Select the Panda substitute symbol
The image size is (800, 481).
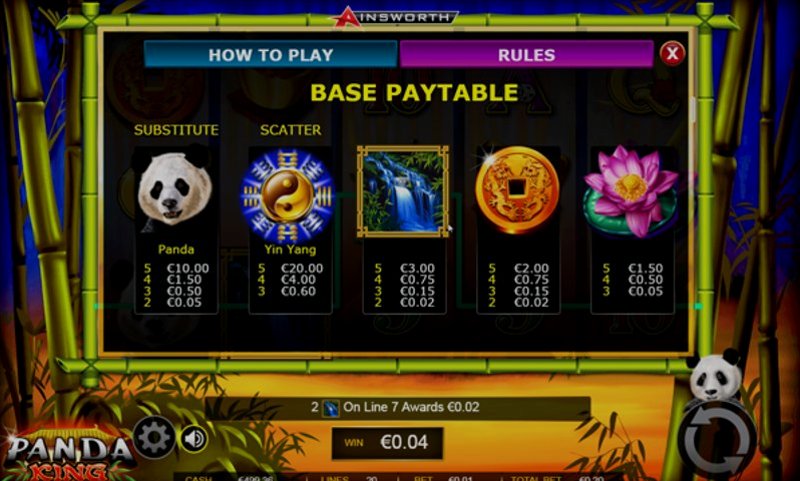(x=175, y=191)
